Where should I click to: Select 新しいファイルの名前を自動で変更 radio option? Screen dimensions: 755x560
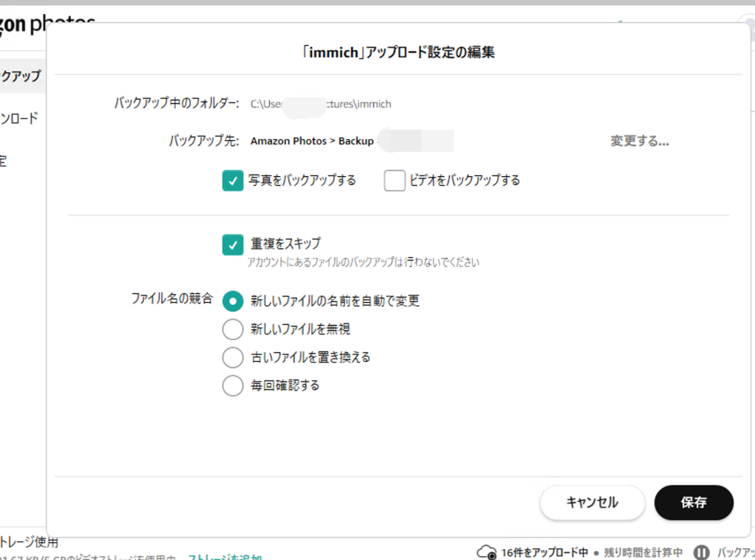233,301
